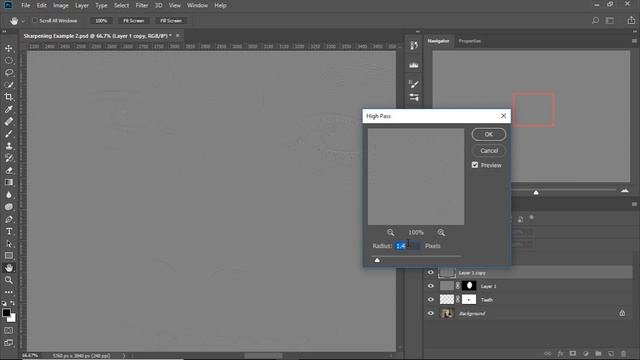
Task: Add a layer style fx
Action: point(560,353)
